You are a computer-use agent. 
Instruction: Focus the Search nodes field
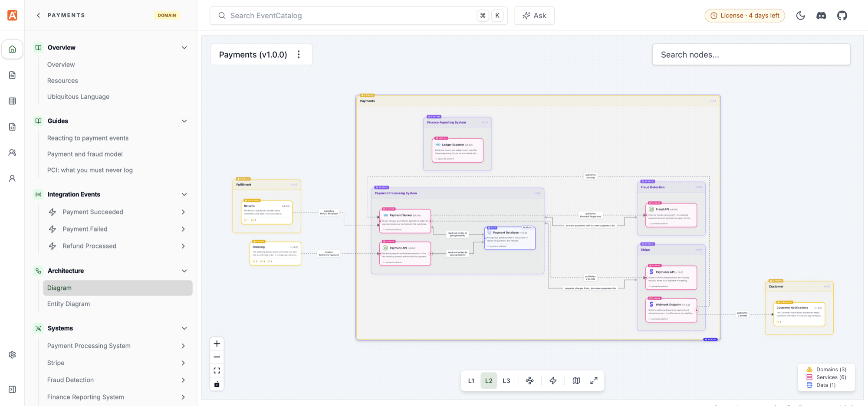[751, 55]
